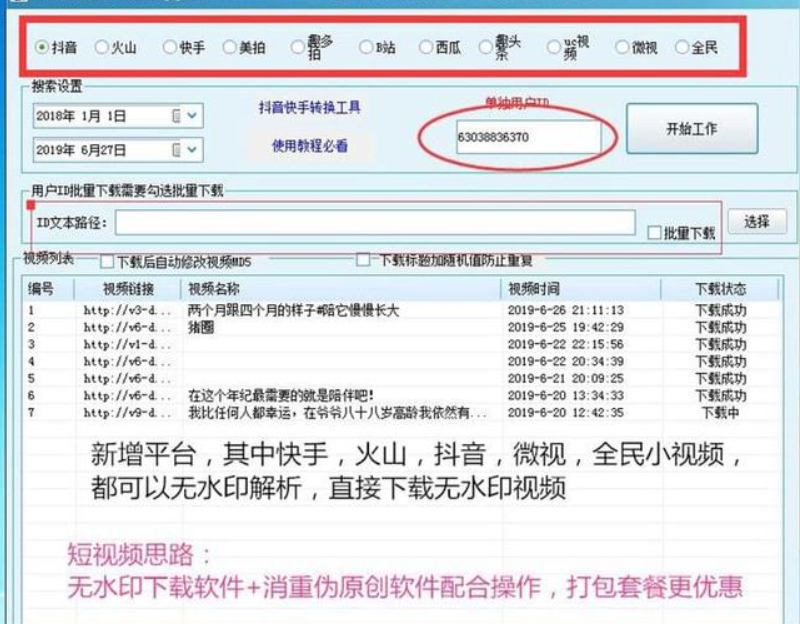Viewport: 800px width, 624px height.
Task: Select row 两个月跟四个月的样子#陪它慢慢长大
Action: [x=402, y=310]
